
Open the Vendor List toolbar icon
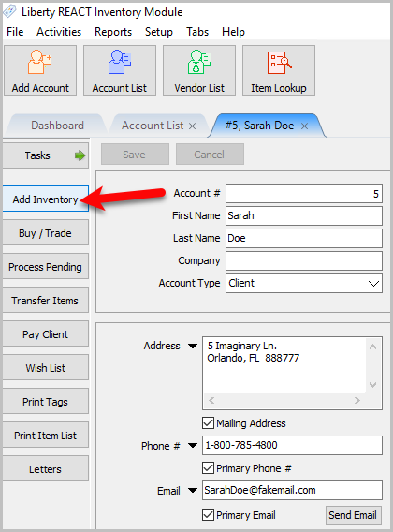(199, 70)
